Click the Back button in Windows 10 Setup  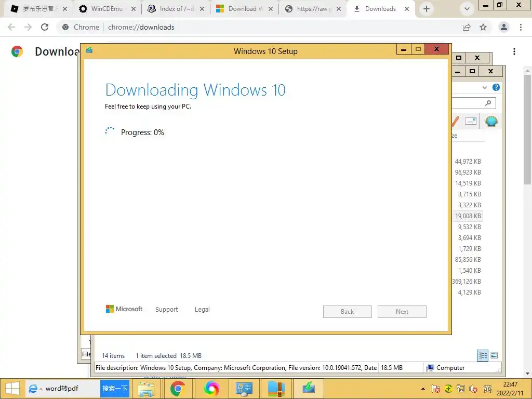click(347, 312)
